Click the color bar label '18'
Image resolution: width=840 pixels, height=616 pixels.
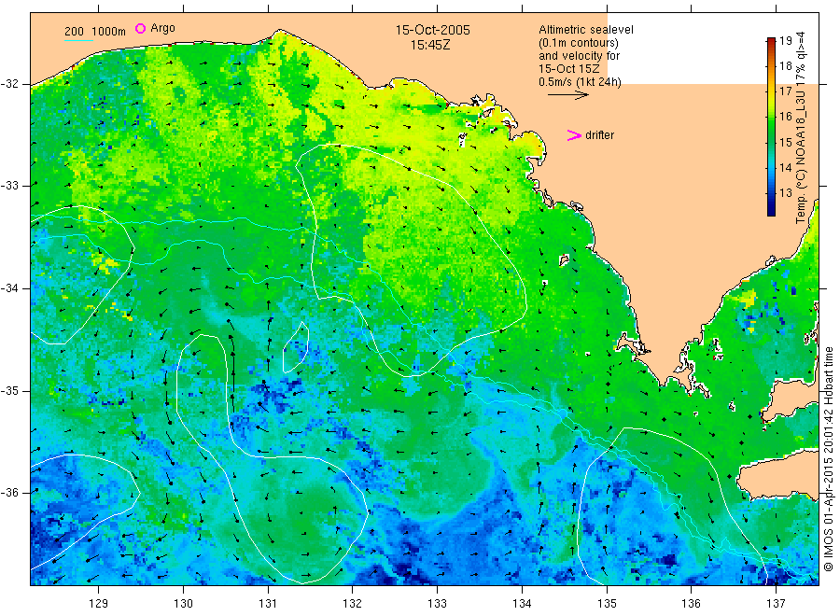(x=785, y=66)
